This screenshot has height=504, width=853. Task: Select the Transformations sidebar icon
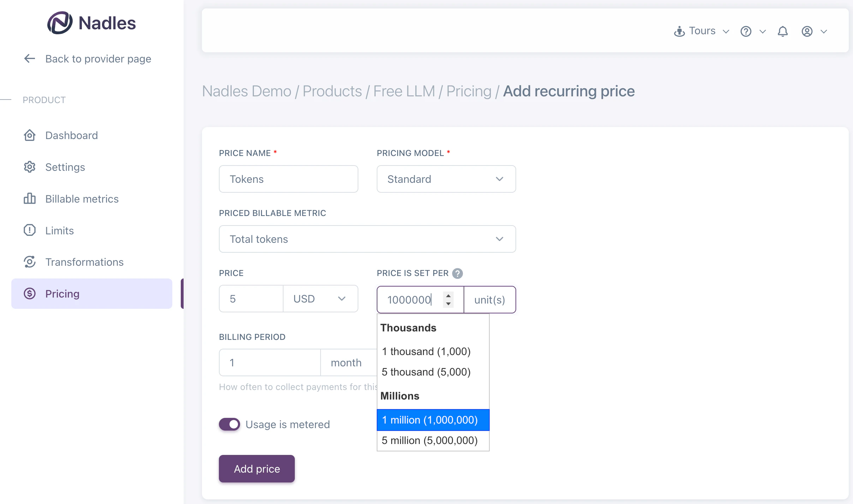point(30,262)
